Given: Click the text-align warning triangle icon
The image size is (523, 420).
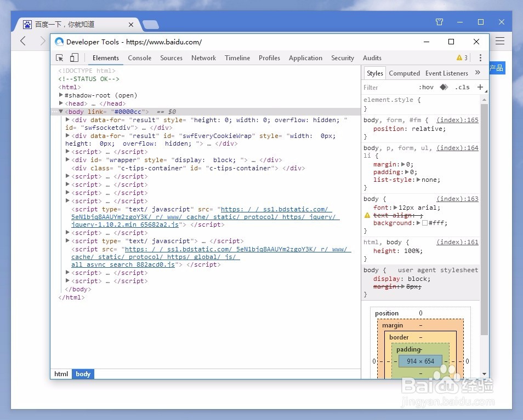Looking at the screenshot, I should [367, 215].
